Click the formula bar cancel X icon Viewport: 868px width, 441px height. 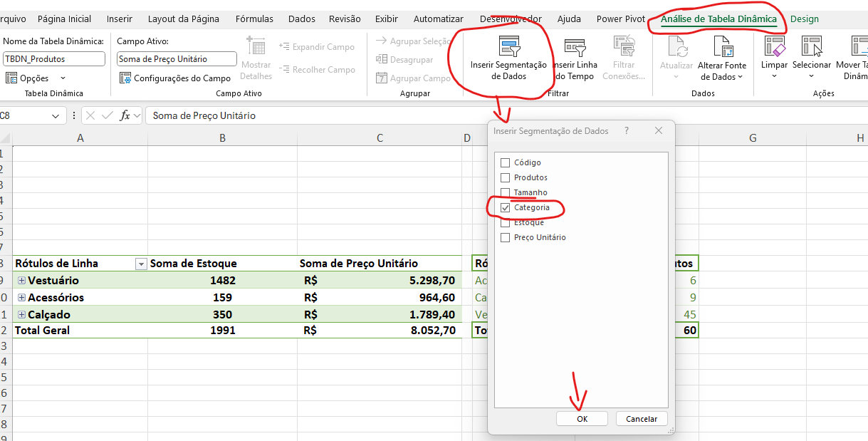[90, 115]
